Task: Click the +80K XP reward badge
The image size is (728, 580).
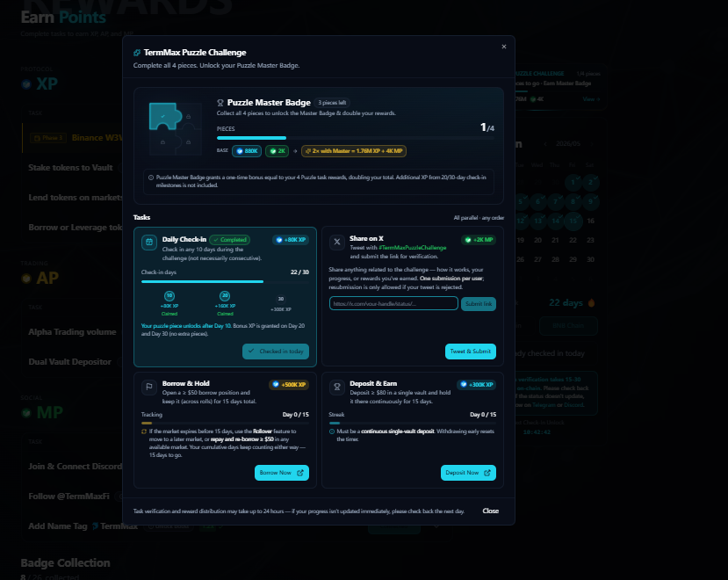Action: pyautogui.click(x=291, y=240)
